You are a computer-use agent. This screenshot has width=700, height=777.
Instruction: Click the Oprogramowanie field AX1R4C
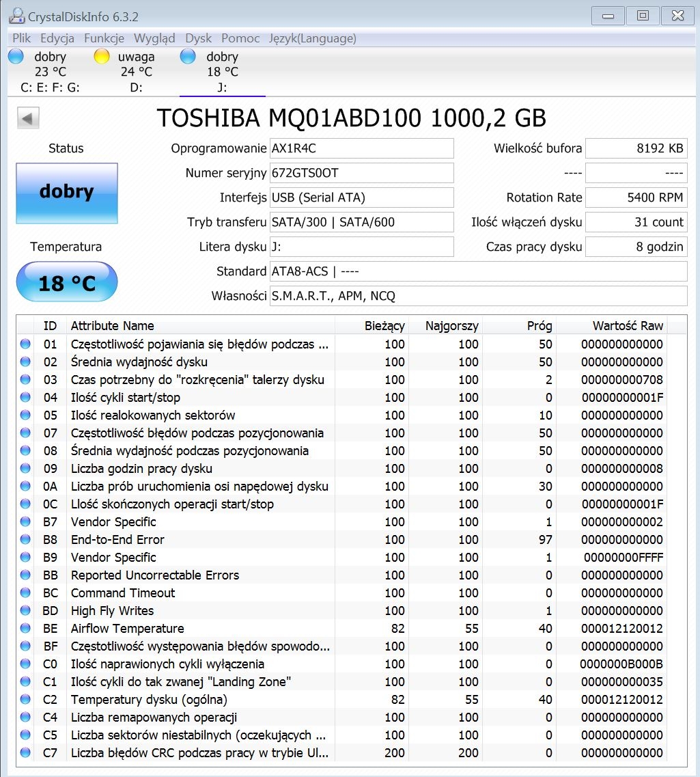(361, 148)
